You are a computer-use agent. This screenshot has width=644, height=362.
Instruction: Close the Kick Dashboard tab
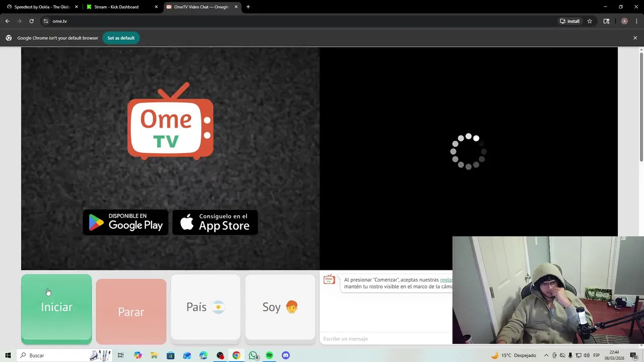(x=156, y=7)
